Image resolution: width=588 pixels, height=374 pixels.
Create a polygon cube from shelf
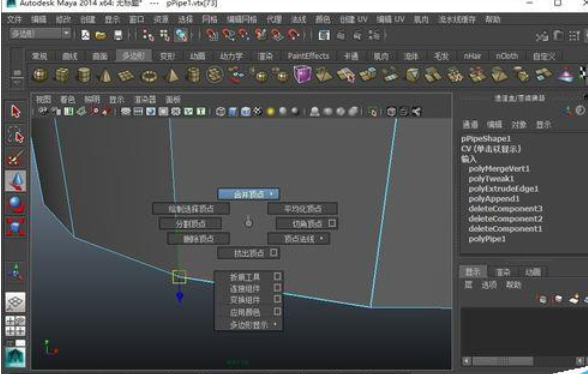[62, 75]
